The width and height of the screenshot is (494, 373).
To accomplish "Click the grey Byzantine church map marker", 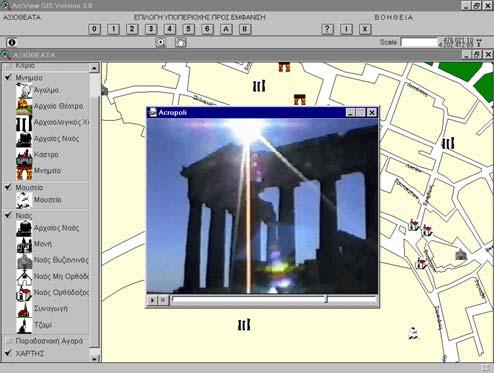I will (461, 255).
